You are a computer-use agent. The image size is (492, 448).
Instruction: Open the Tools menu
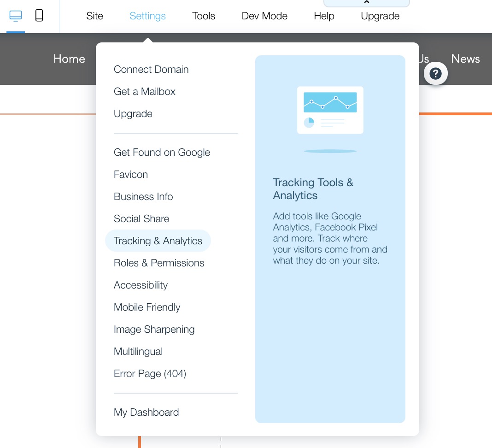point(204,16)
